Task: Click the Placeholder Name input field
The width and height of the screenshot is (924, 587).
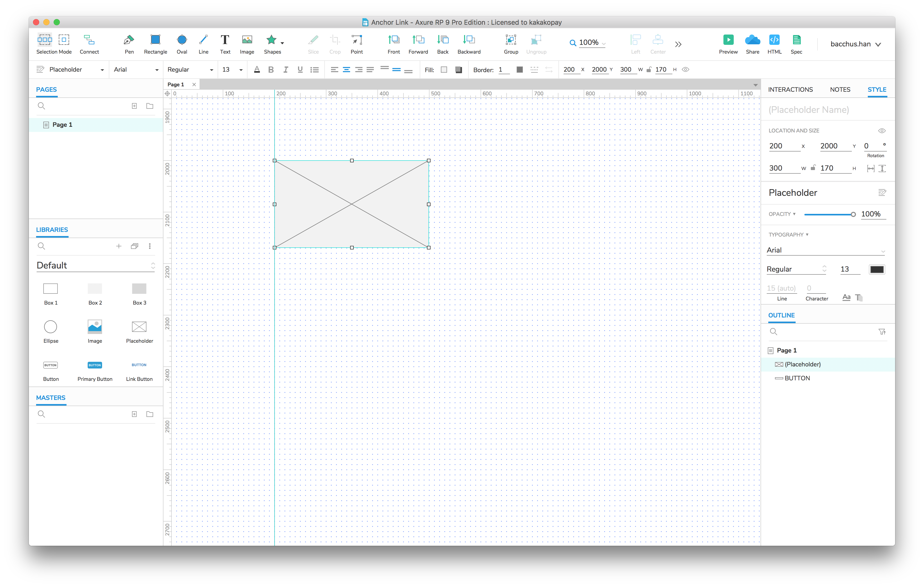Action: (808, 110)
